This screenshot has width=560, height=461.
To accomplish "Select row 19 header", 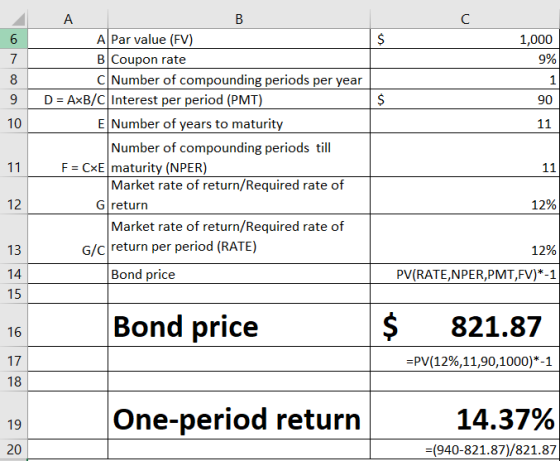I will coord(14,415).
